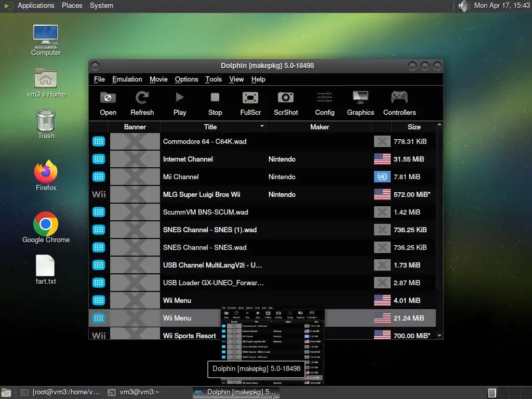Click the banner placeholder of USB Loader GX row
532x399 pixels.
[x=135, y=283]
